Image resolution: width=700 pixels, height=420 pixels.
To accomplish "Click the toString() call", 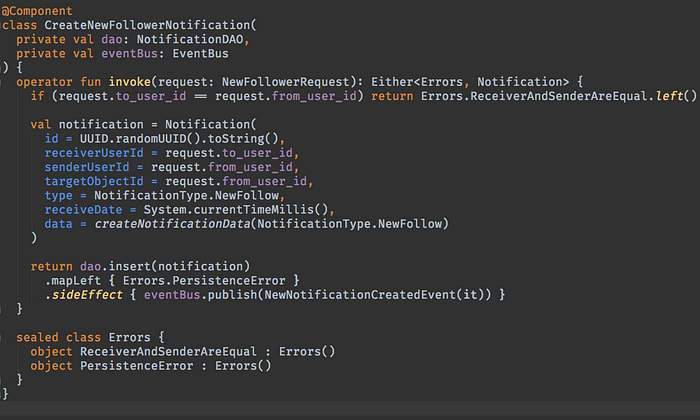I will 243,139.
